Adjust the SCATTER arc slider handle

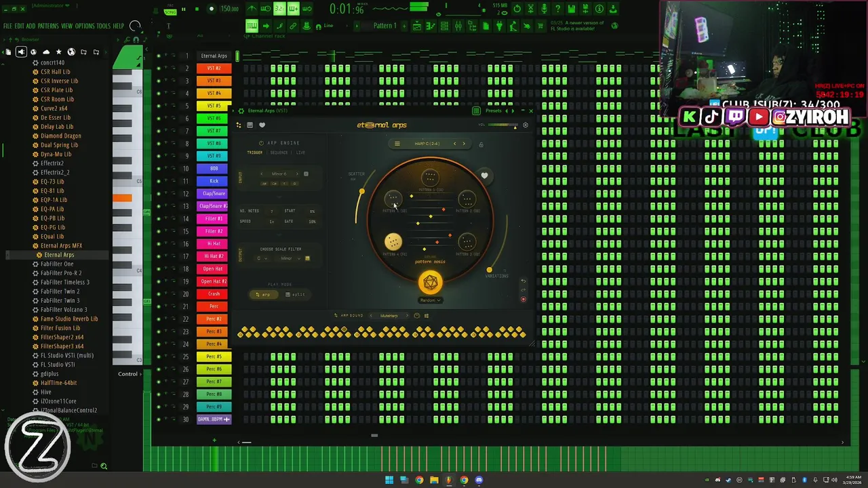(361, 192)
